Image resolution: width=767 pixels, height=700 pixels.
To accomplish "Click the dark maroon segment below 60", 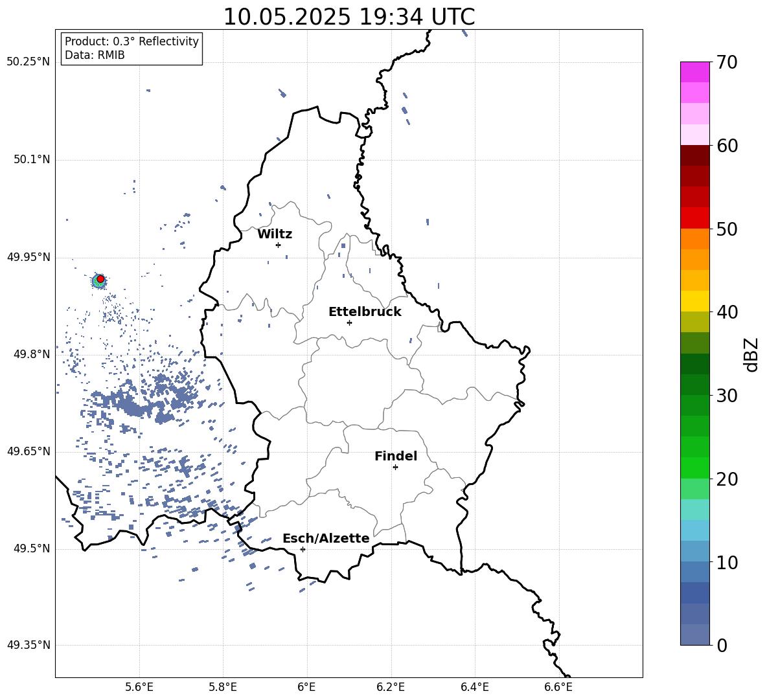I will coord(694,155).
